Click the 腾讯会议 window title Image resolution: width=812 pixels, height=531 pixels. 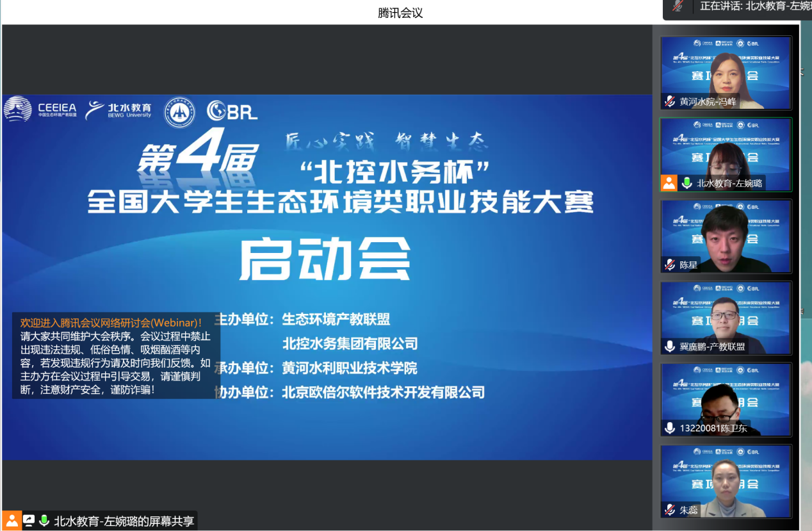point(400,13)
